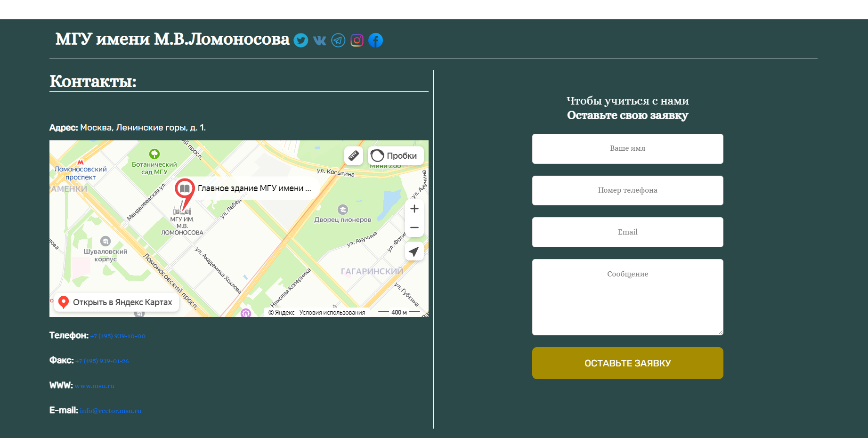Submit with ОСТАВЬТЕ ЗАЯВКУ button
Image resolution: width=868 pixels, height=438 pixels.
[627, 363]
